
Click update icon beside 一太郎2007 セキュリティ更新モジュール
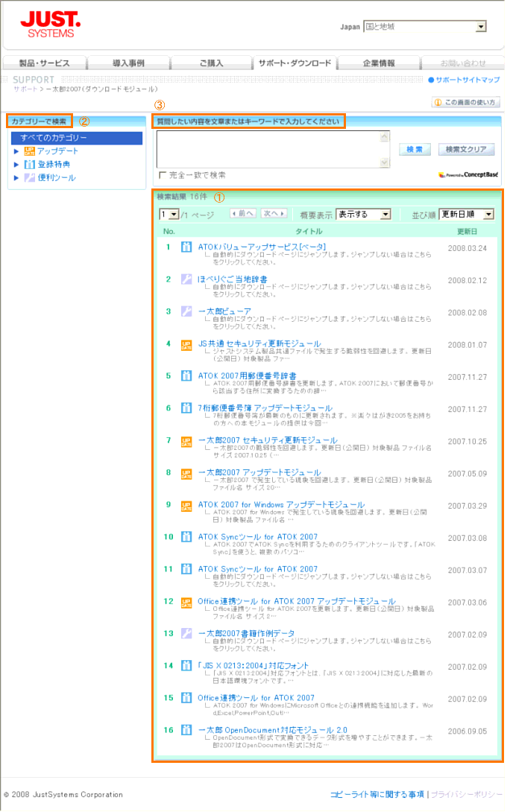pos(186,441)
